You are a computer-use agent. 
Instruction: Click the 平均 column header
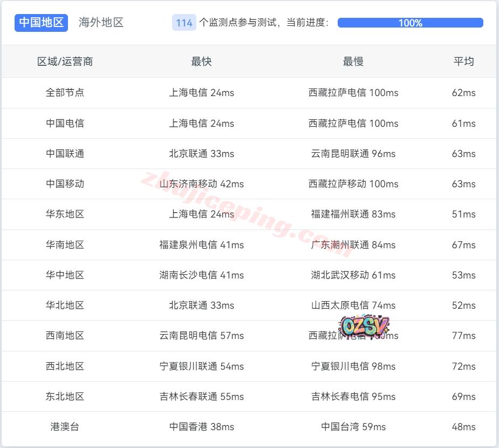click(x=463, y=62)
